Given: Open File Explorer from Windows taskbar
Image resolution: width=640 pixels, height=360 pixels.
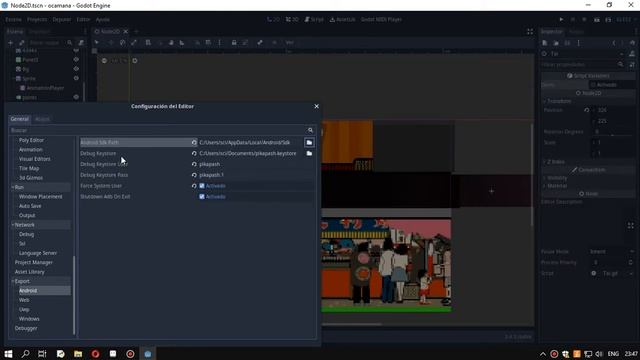Looking at the screenshot, I should [x=78, y=353].
